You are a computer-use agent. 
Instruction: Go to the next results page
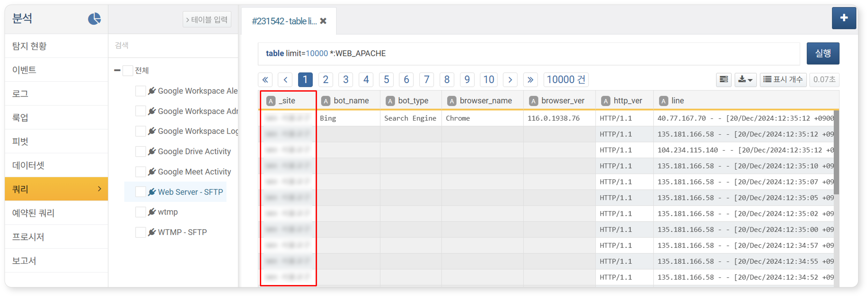tap(510, 80)
